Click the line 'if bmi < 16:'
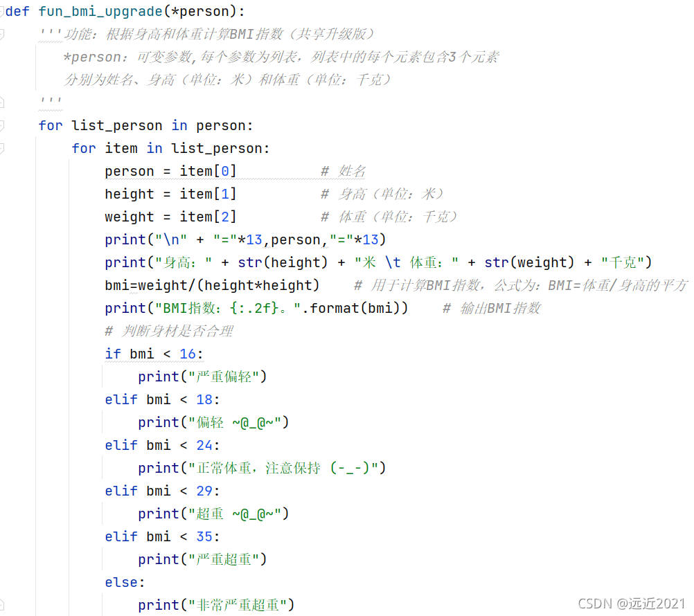The height and width of the screenshot is (616, 694). click(x=154, y=354)
